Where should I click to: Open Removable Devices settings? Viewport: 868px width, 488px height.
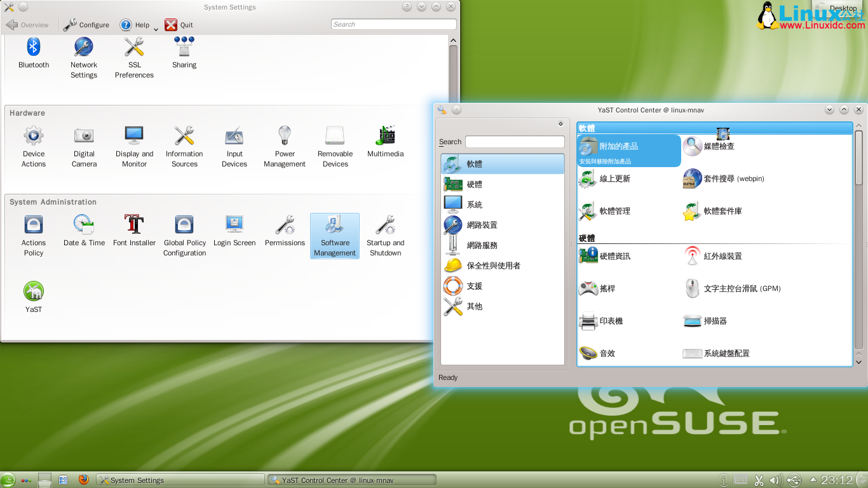point(335,147)
